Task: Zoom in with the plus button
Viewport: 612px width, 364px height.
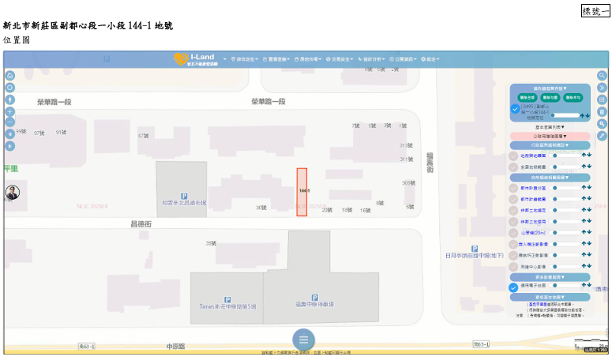Action: (x=10, y=111)
